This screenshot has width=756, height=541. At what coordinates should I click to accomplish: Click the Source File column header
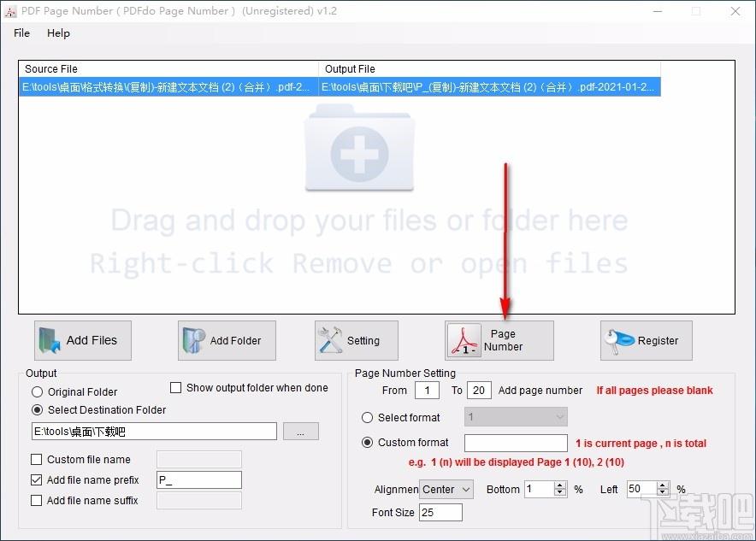pyautogui.click(x=168, y=69)
